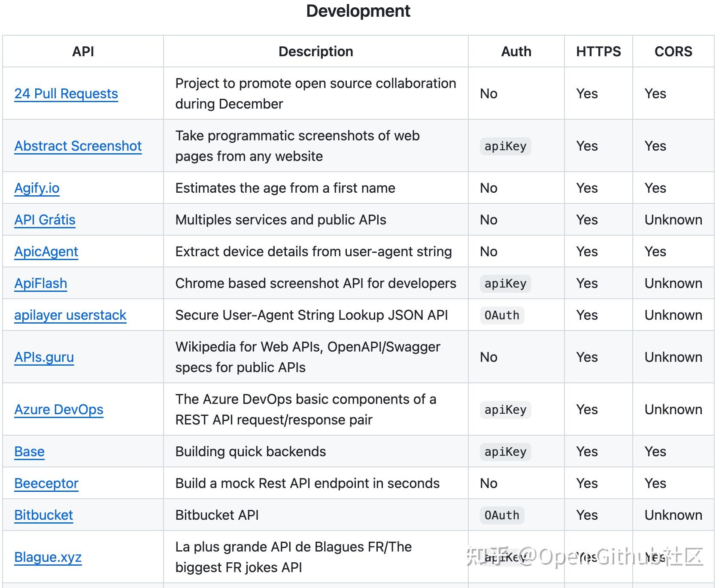
Task: Click 'Building quick backends' description
Action: pyautogui.click(x=251, y=452)
